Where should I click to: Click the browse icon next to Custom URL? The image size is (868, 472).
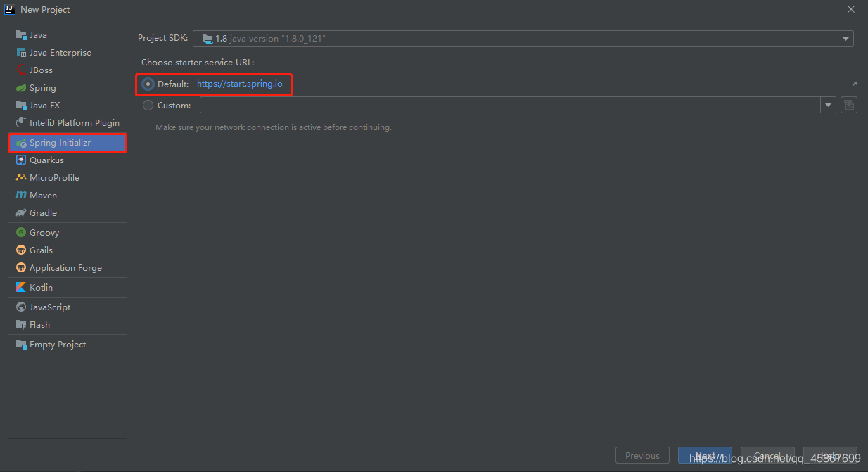point(849,106)
